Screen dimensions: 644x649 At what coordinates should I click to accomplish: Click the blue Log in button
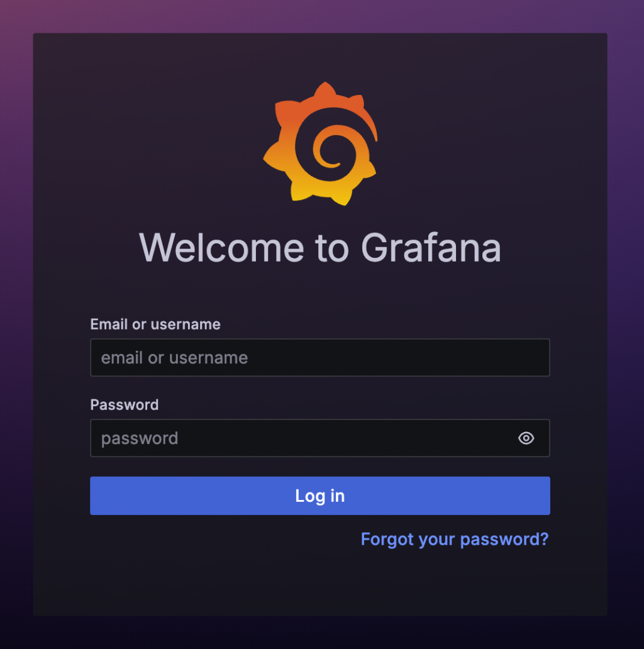(x=320, y=496)
